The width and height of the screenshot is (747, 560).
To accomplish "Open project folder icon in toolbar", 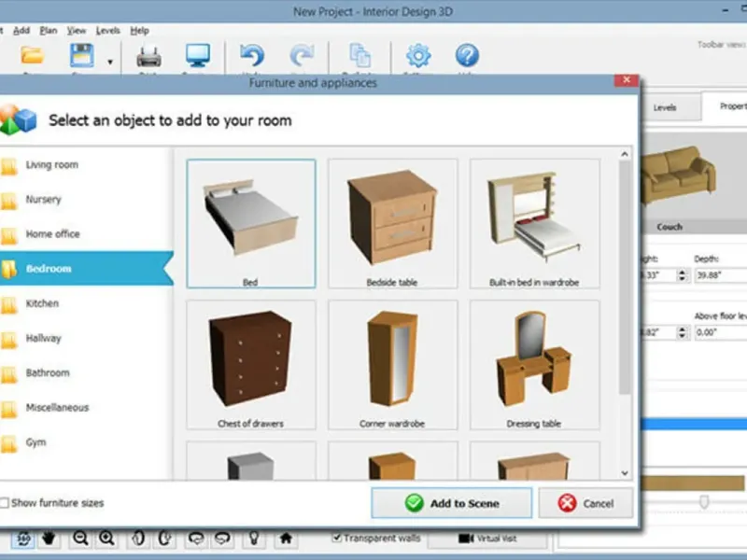I will click(32, 56).
